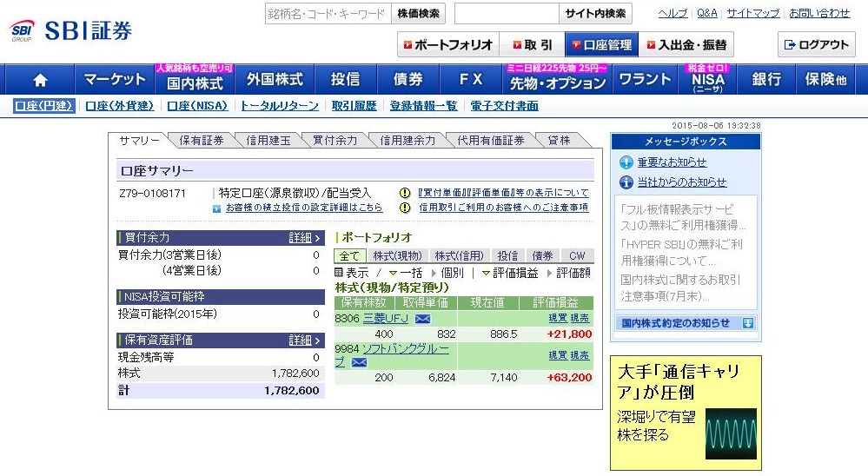Switch to 代用有価証券 tab
The image size is (868, 476).
(x=490, y=141)
